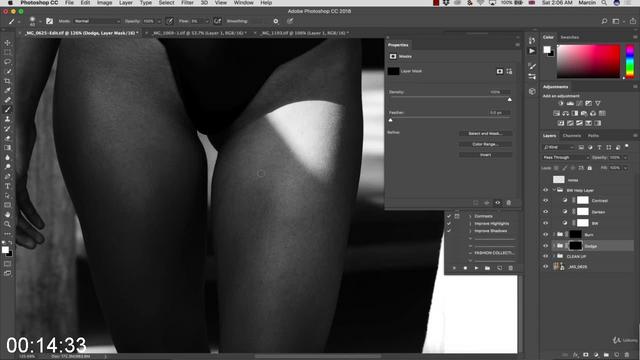Viewport: 640px width, 360px height.
Task: Select the pixel mask icon in Properties
Action: (500, 71)
